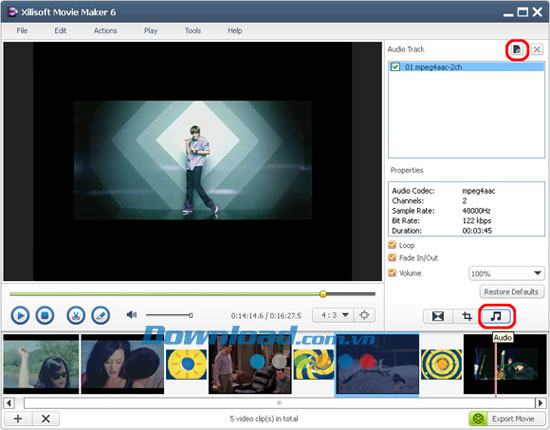The image size is (550, 430).
Task: Select the last night-scene clip thumbnail
Action: 505,364
